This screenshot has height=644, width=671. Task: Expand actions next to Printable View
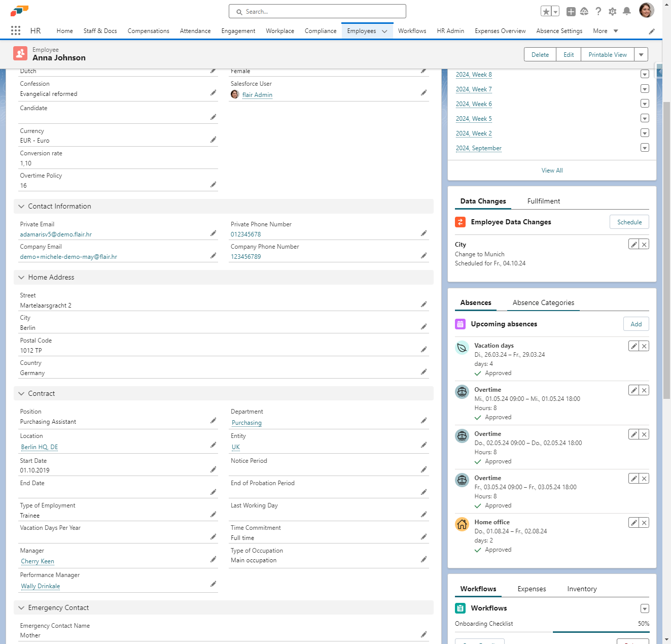coord(641,55)
